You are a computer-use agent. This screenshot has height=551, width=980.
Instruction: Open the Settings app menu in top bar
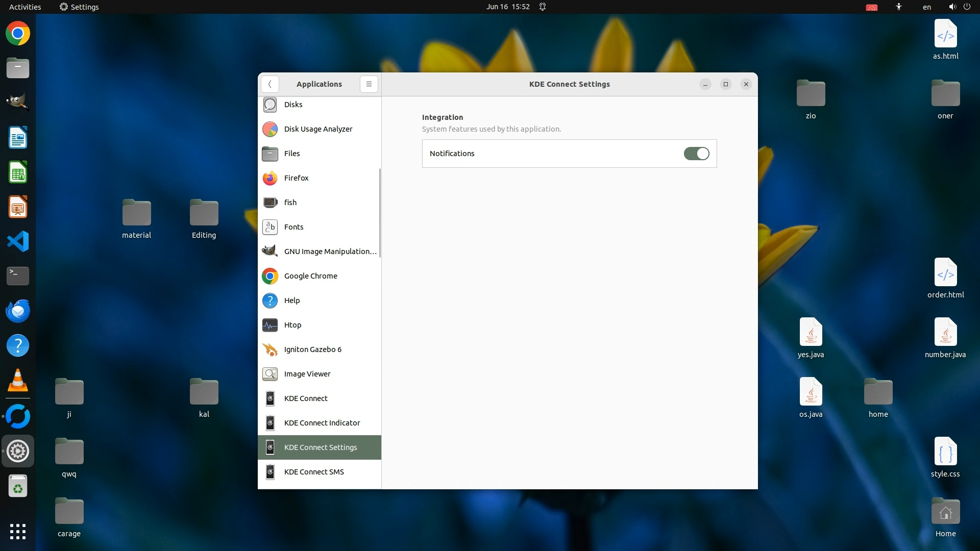coord(79,7)
